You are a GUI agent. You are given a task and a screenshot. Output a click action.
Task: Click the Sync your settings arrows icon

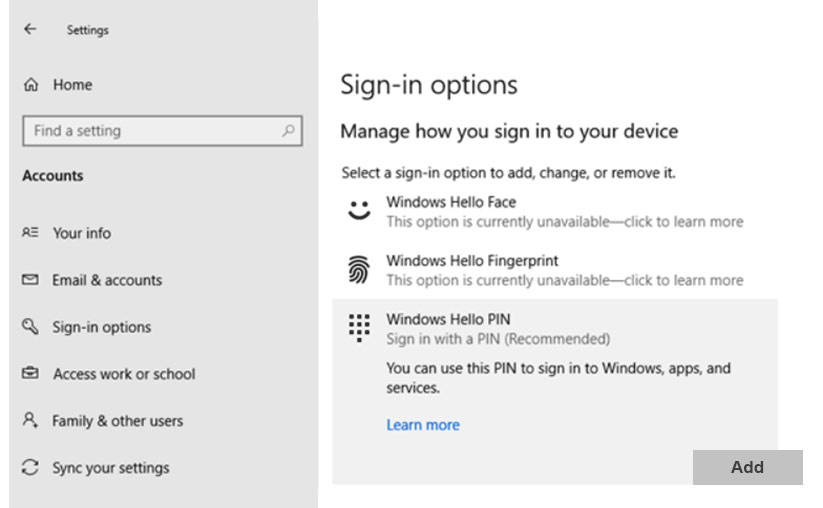click(x=30, y=467)
